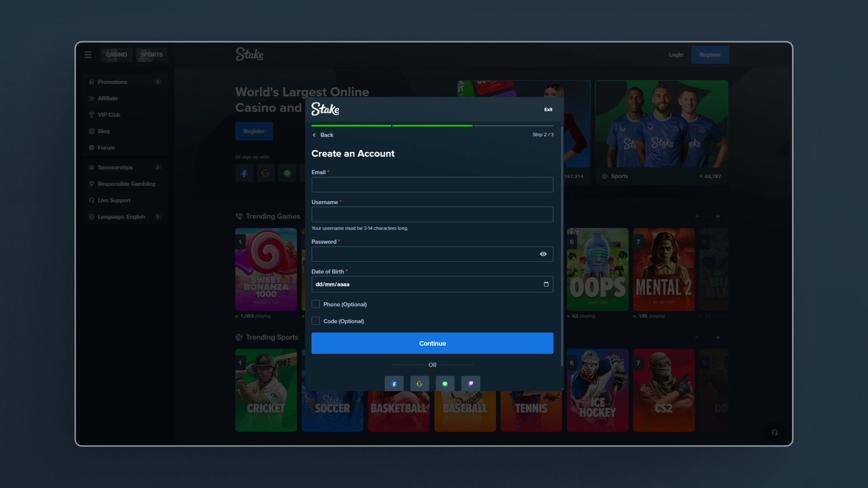This screenshot has height=488, width=868.
Task: Click the Continue button
Action: pos(432,343)
